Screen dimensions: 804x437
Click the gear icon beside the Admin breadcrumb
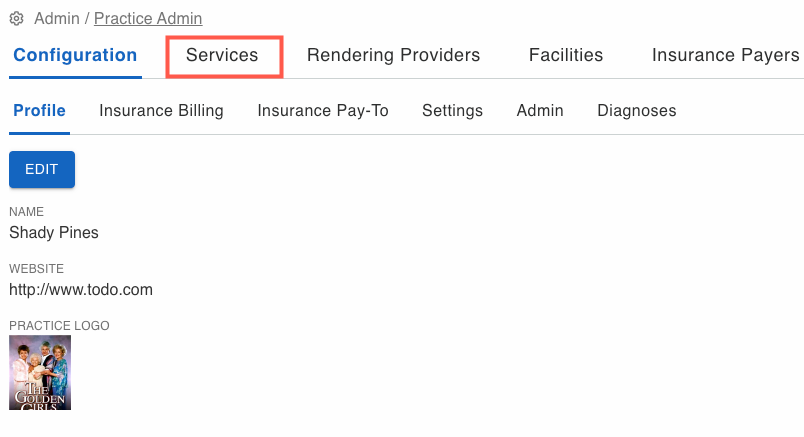coord(16,19)
